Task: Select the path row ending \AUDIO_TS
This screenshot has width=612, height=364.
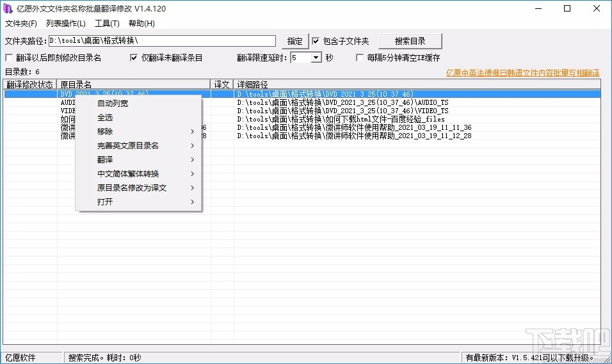Action: click(342, 102)
